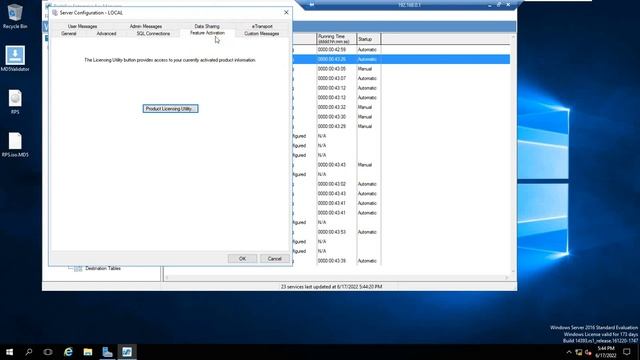Image resolution: width=640 pixels, height=360 pixels.
Task: Open the taskbar clock showing 5:44 PM
Action: tap(606, 352)
